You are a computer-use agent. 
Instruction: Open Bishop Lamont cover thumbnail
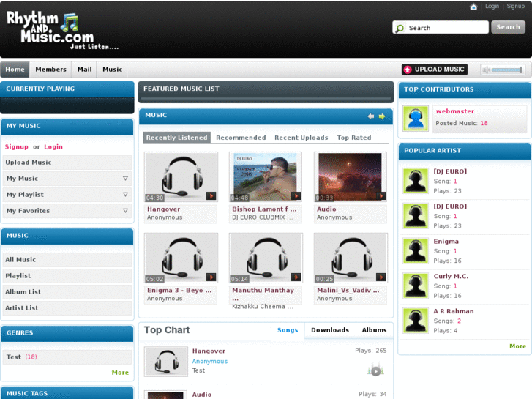(x=266, y=176)
